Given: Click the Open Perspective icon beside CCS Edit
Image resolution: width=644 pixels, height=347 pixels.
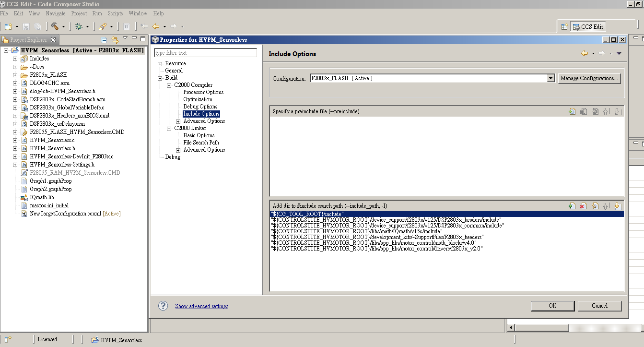Looking at the screenshot, I should click(564, 26).
